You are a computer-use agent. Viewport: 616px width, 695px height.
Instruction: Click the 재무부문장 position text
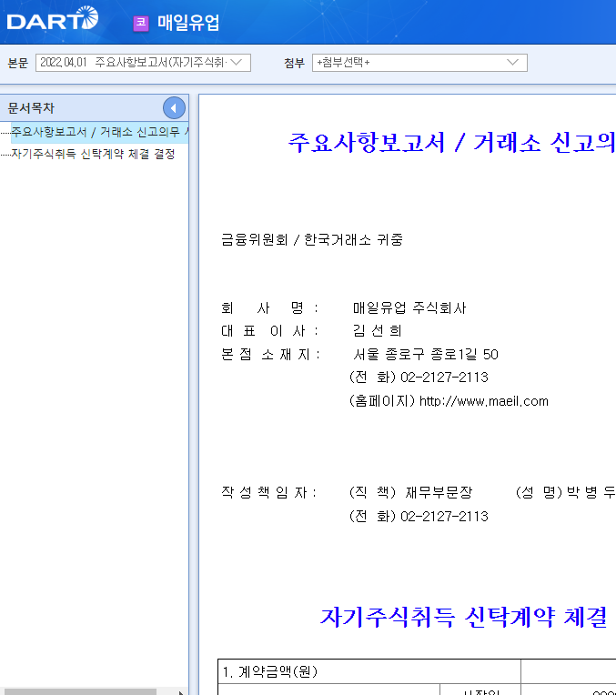tap(439, 492)
